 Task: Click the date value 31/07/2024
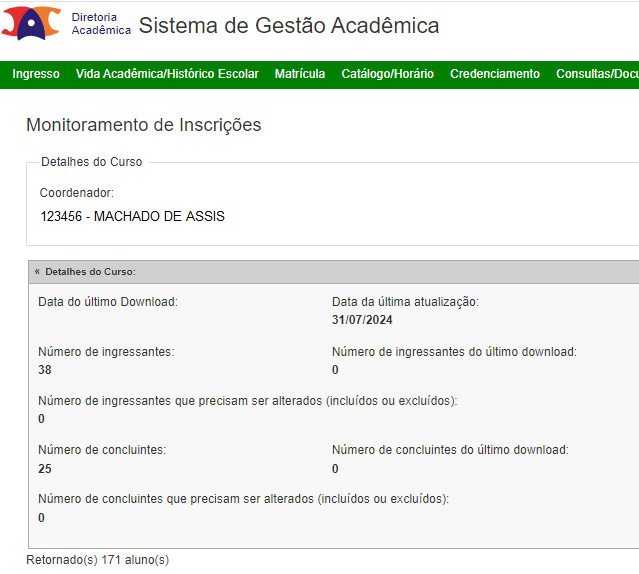[362, 320]
